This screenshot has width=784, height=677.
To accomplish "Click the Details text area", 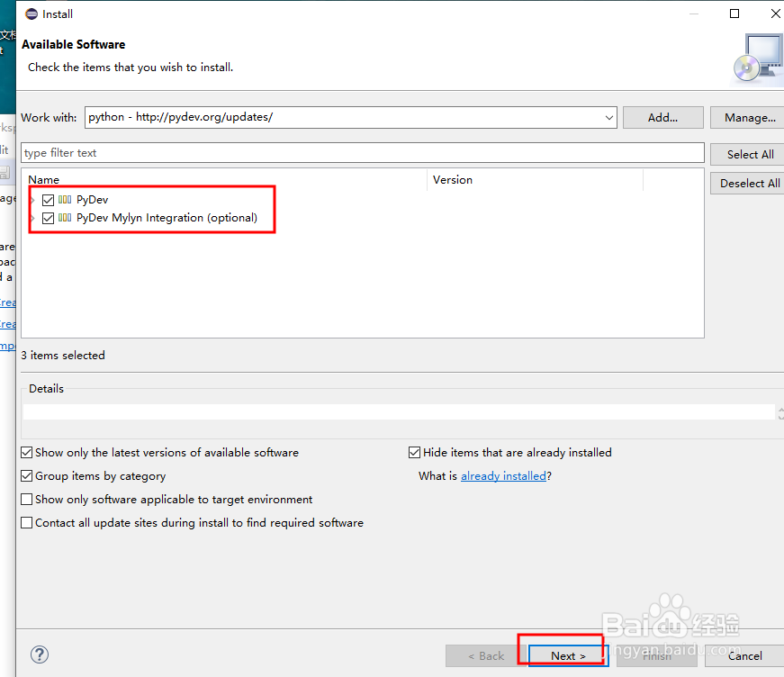I will [x=399, y=412].
